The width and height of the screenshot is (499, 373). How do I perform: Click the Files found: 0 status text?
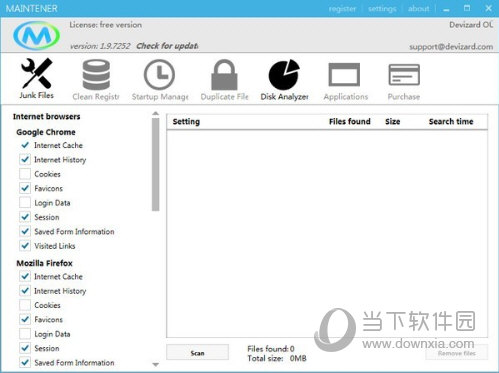pyautogui.click(x=271, y=349)
